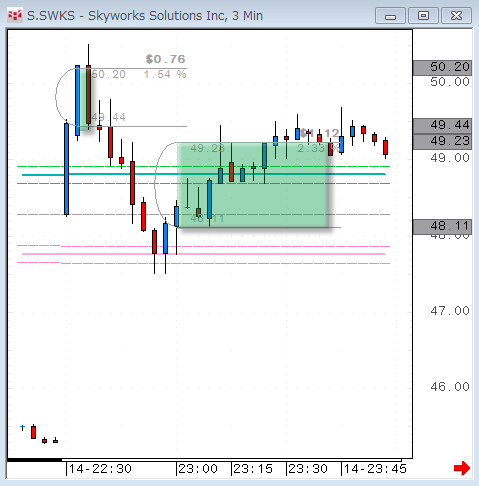Screen dimensions: 479x486
Task: Click the chart window app icon in title bar
Action: pyautogui.click(x=15, y=16)
